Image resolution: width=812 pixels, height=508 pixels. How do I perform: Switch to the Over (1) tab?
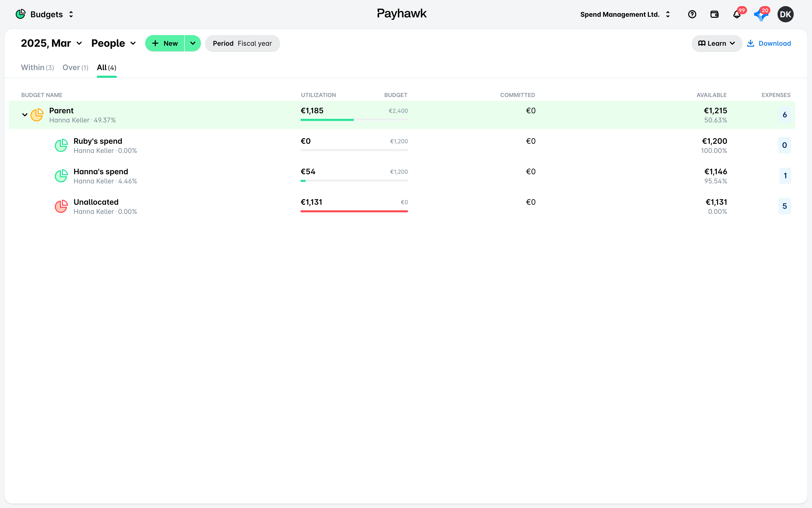[75, 68]
